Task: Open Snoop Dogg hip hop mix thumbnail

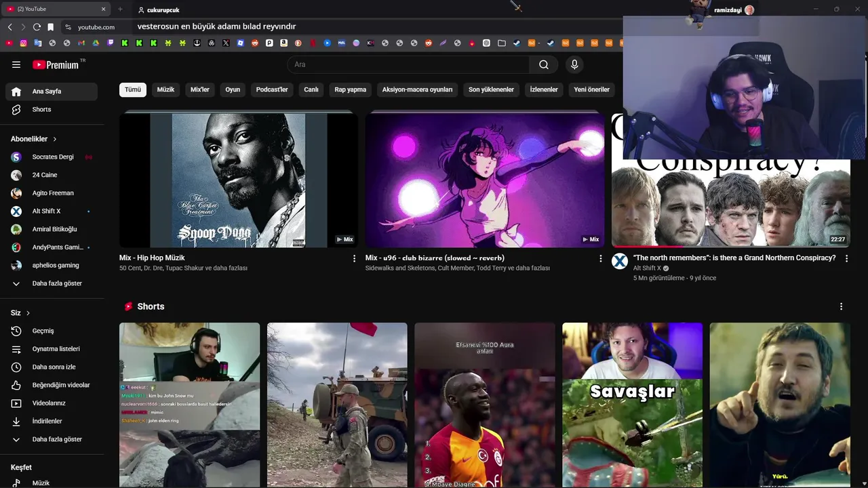Action: [x=239, y=180]
